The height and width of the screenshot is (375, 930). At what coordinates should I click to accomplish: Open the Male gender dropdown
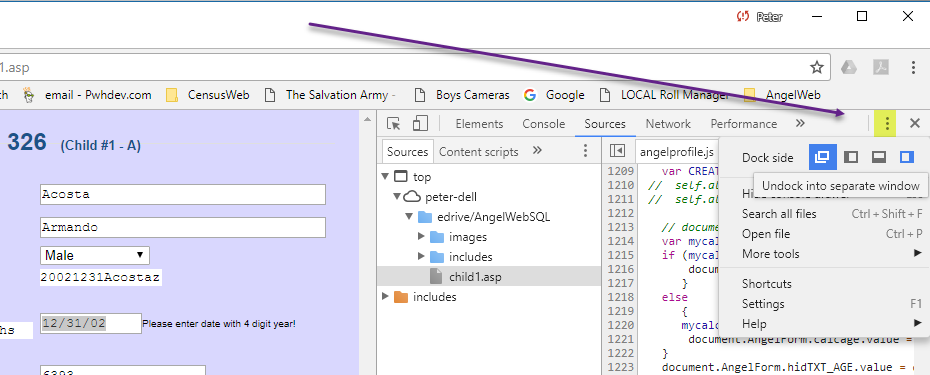(95, 255)
